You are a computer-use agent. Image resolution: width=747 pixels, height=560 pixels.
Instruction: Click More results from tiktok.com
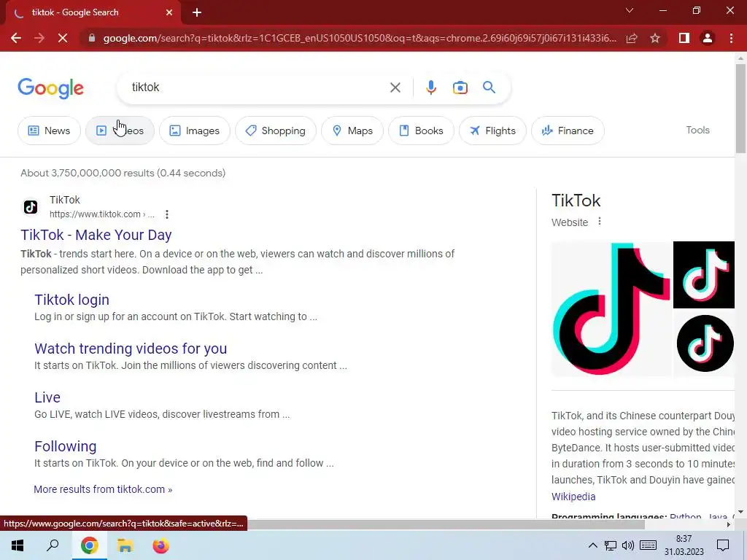[103, 489]
